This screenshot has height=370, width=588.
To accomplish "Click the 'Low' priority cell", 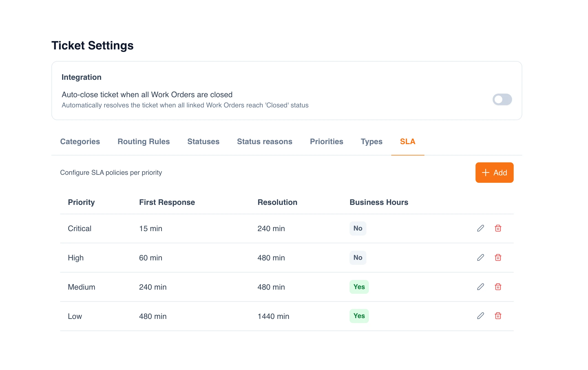I will (x=75, y=316).
